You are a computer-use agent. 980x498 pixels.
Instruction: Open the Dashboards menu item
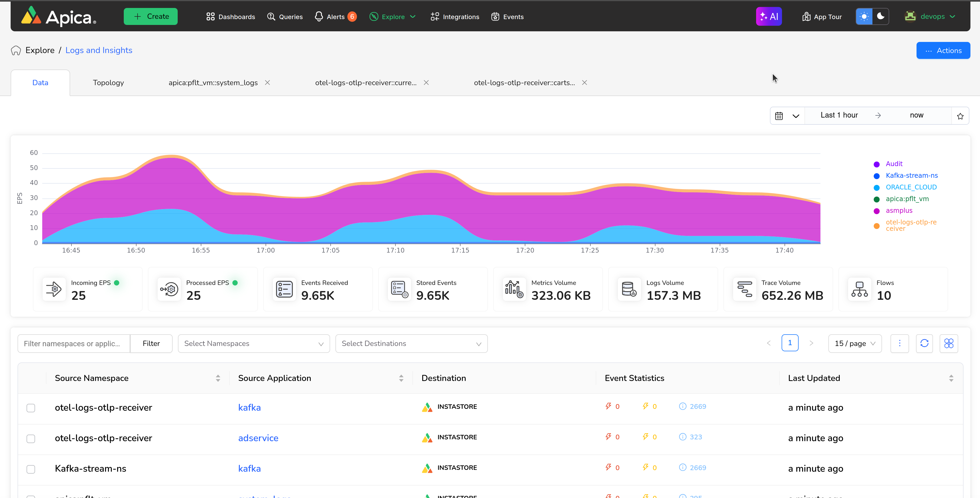tap(231, 17)
